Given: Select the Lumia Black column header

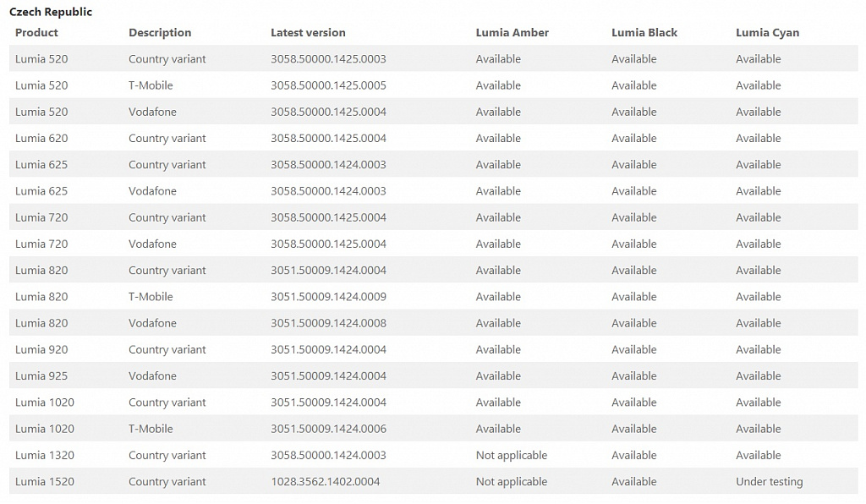Looking at the screenshot, I should [x=644, y=33].
